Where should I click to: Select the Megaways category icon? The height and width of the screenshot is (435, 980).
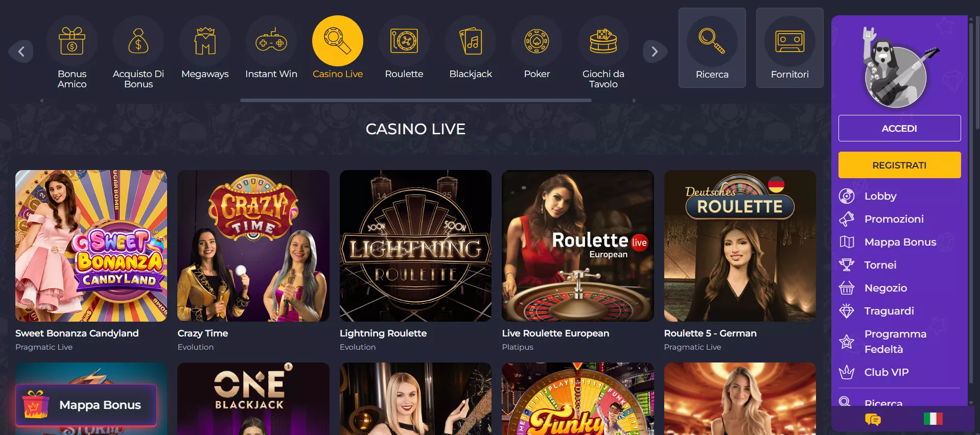(x=205, y=41)
